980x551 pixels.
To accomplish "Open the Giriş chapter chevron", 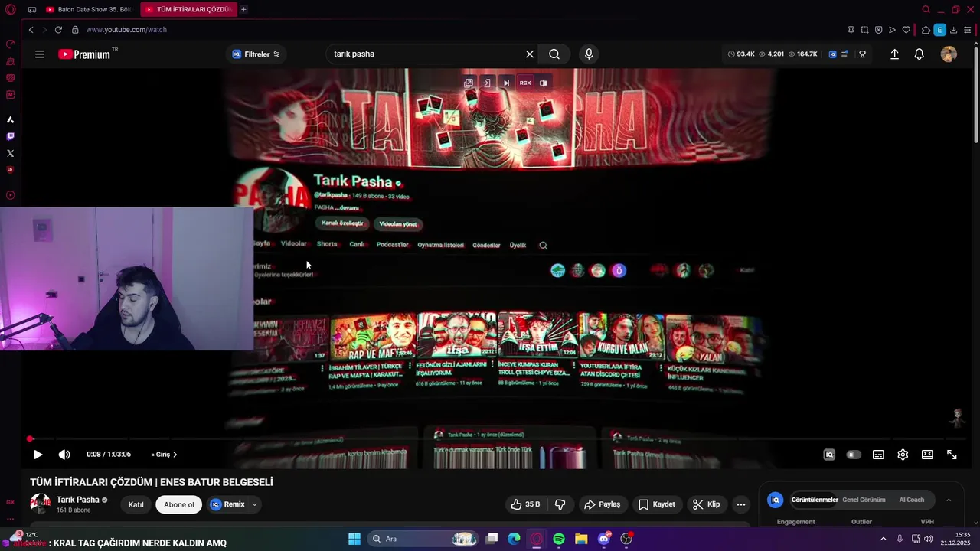I will click(x=175, y=455).
